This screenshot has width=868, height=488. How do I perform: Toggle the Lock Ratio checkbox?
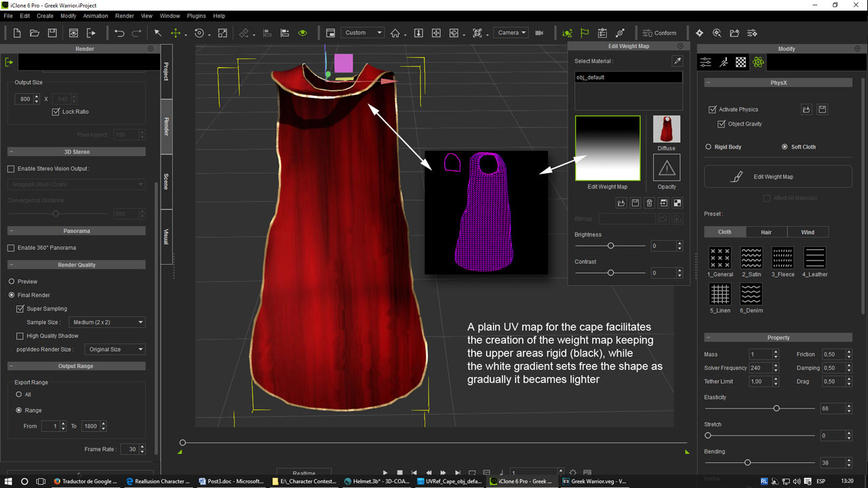(56, 112)
